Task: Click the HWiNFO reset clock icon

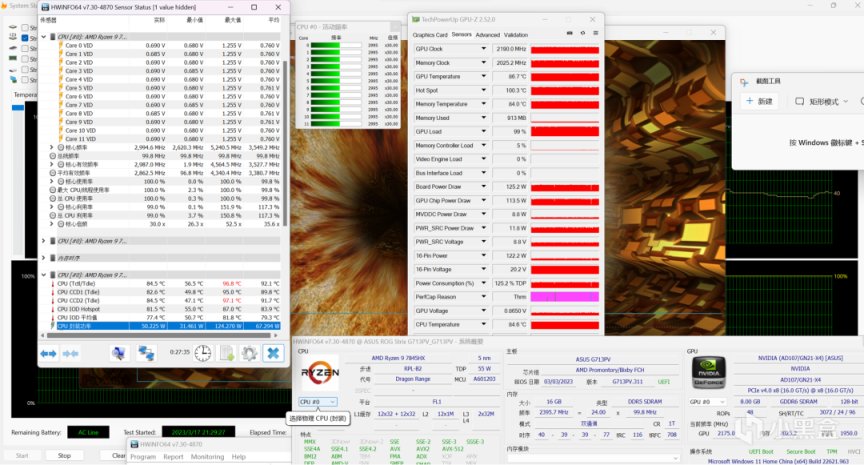Action: [203, 353]
